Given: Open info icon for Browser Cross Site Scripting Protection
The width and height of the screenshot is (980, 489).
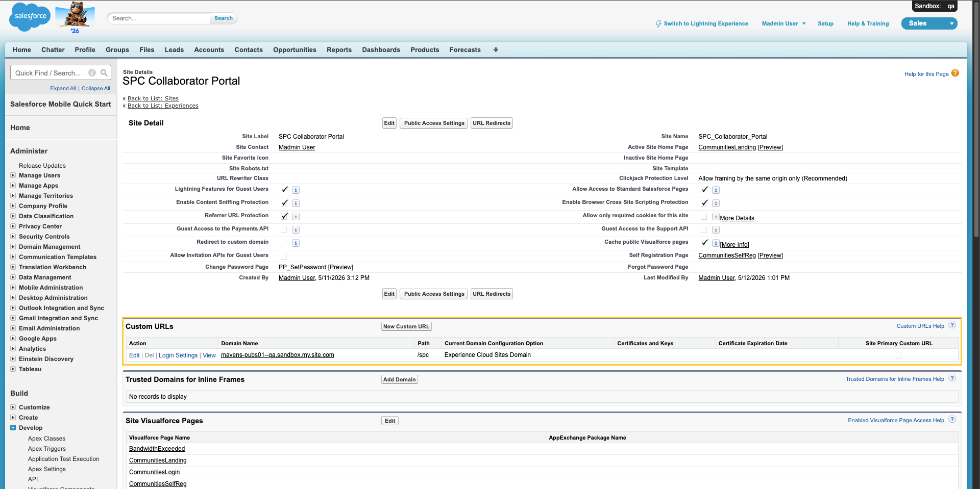Looking at the screenshot, I should point(716,203).
